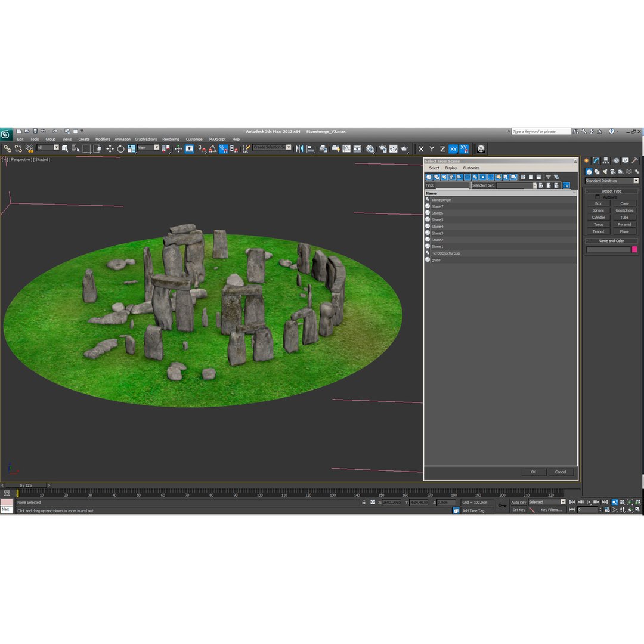Toggle Auto Key mode

pos(518,502)
